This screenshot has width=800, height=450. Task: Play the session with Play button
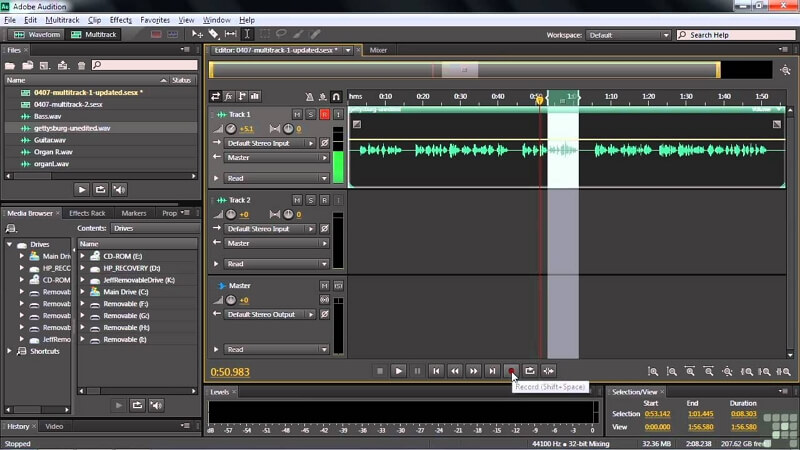point(398,371)
